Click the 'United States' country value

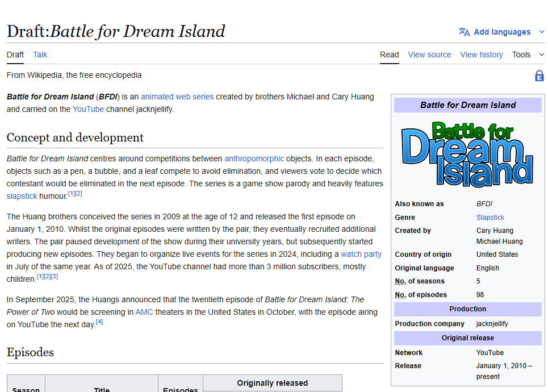497,255
